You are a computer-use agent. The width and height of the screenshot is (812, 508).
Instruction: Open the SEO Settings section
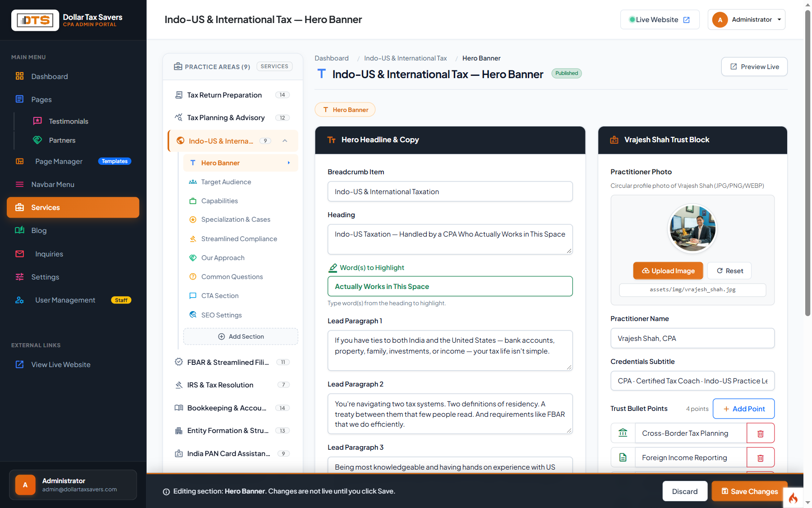[240, 315]
